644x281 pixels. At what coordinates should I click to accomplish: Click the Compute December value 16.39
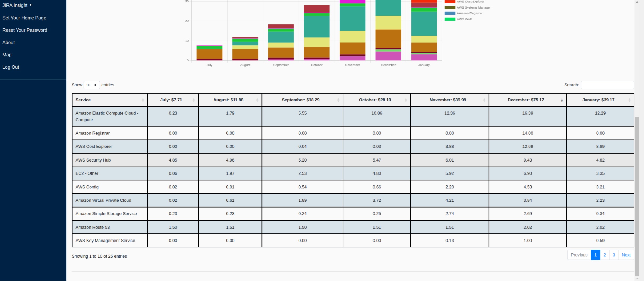click(528, 113)
